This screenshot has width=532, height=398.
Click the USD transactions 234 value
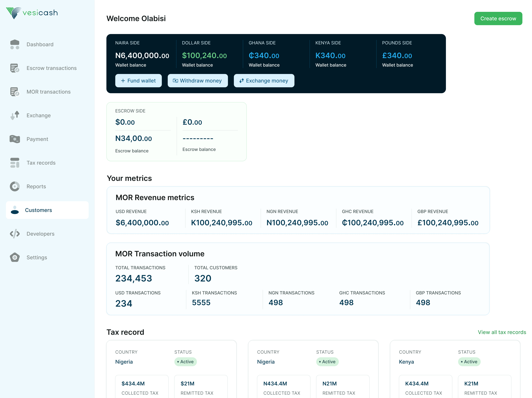coord(124,304)
